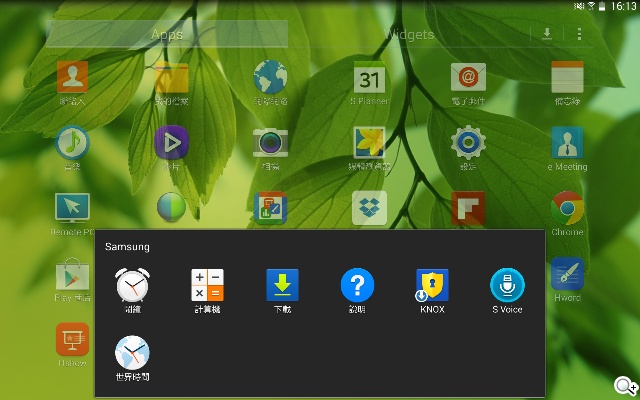Open the yellow My Files folder app
640x400 pixels.
(x=171, y=78)
